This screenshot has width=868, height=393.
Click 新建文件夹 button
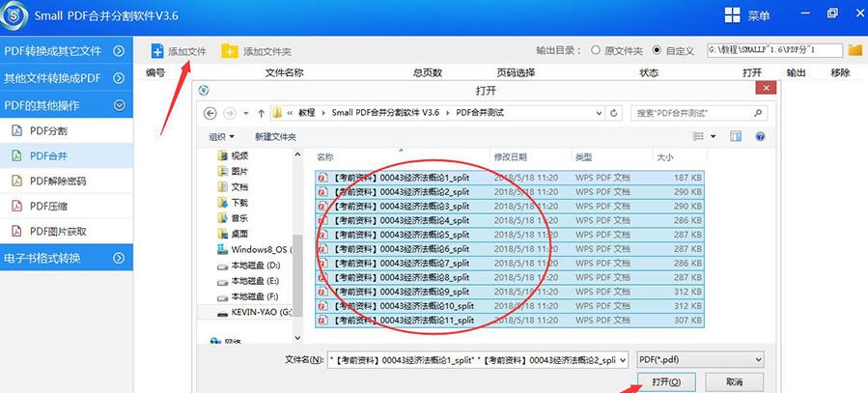pyautogui.click(x=276, y=136)
